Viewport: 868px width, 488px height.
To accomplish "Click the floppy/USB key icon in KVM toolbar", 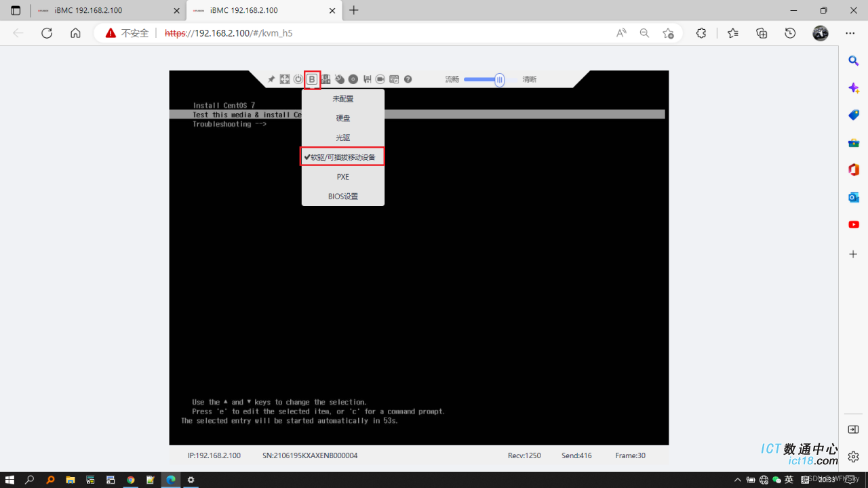I will (x=368, y=79).
